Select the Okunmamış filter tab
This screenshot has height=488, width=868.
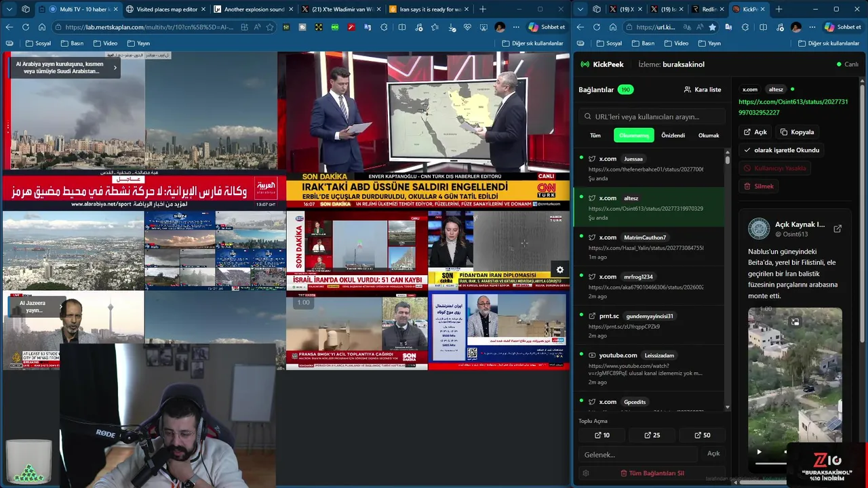point(634,136)
